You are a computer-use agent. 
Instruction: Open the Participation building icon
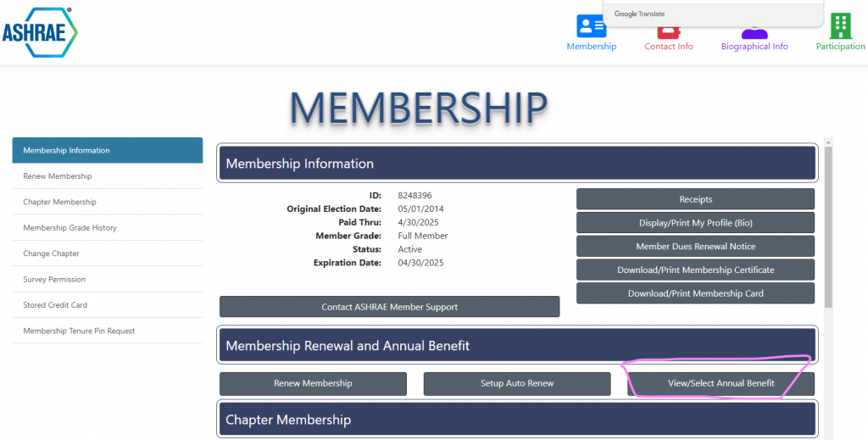click(x=840, y=27)
